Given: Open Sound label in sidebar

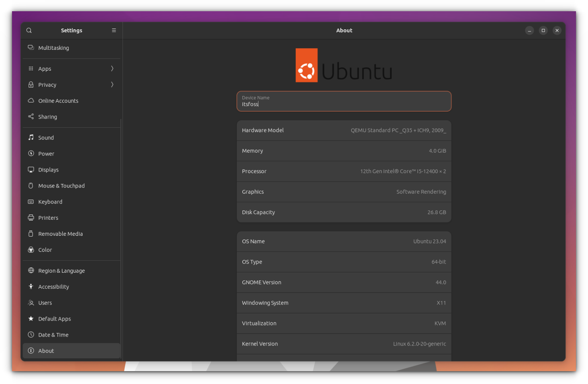Looking at the screenshot, I should [46, 138].
